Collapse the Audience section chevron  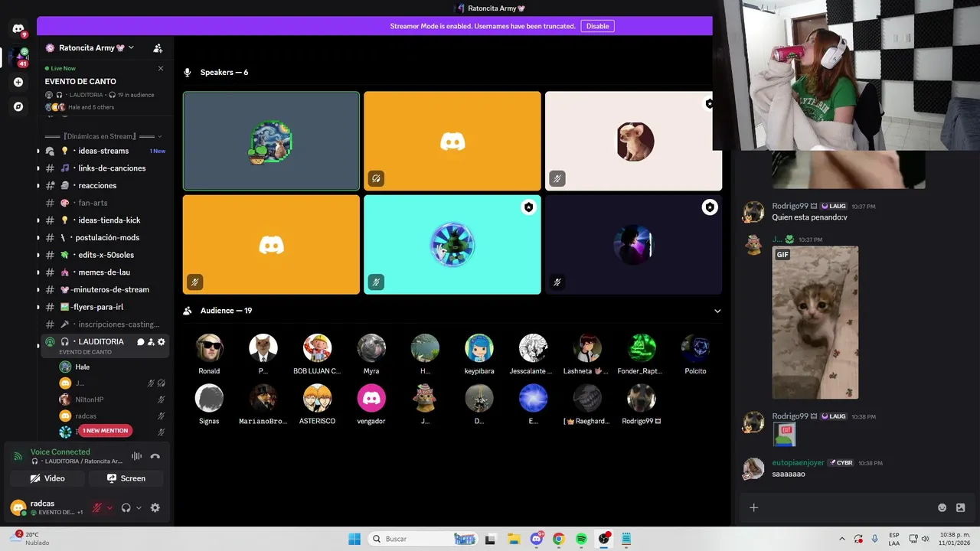coord(717,311)
